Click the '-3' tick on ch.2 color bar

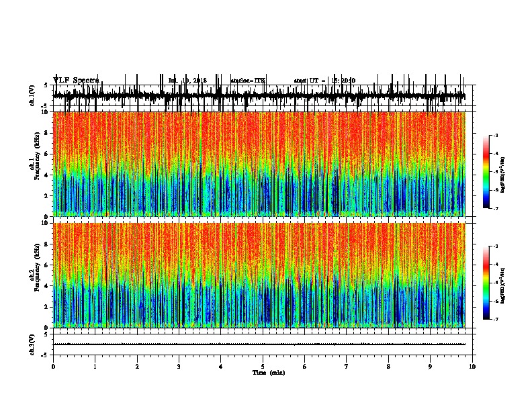[x=496, y=246]
